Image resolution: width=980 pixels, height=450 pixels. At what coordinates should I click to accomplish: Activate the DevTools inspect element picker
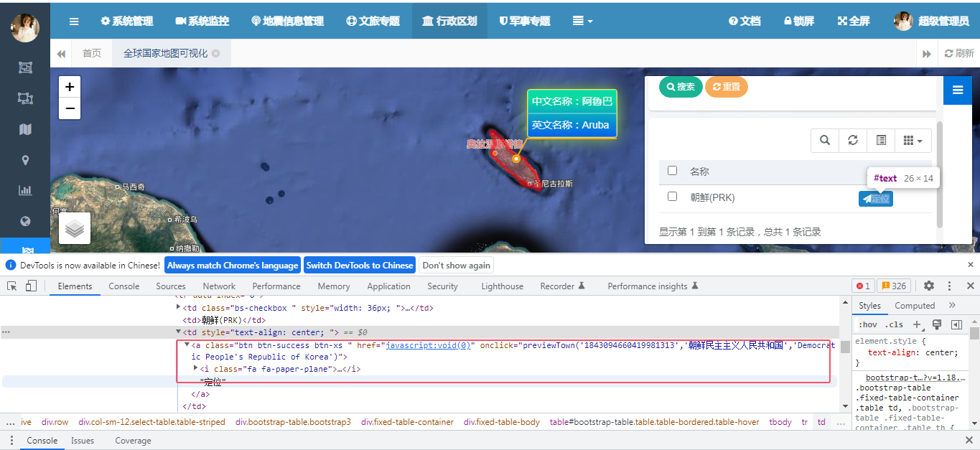pos(12,286)
